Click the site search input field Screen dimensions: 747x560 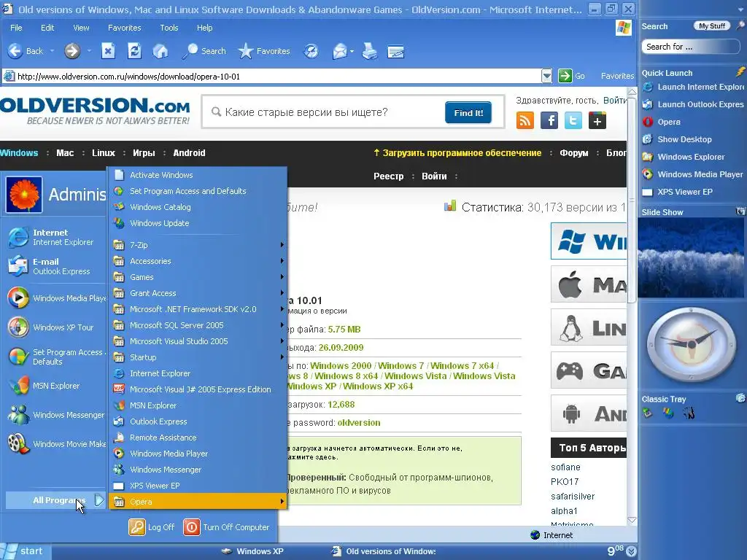(324, 112)
